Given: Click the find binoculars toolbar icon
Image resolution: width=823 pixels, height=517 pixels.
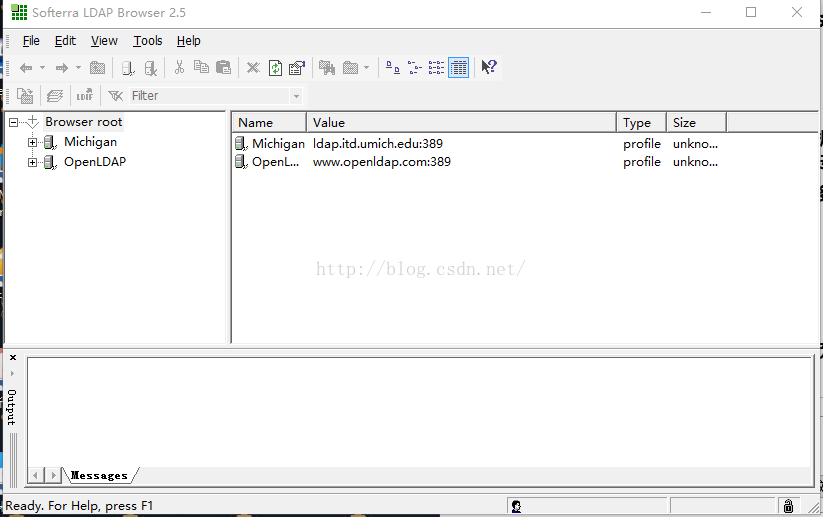Looking at the screenshot, I should [x=327, y=68].
